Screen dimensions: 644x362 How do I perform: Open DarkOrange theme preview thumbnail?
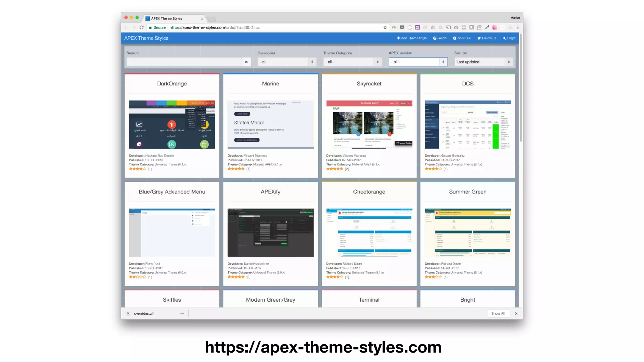coord(172,125)
